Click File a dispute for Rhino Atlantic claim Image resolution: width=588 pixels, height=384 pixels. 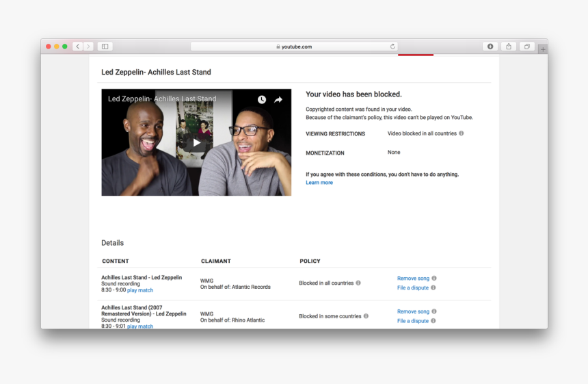click(x=413, y=321)
